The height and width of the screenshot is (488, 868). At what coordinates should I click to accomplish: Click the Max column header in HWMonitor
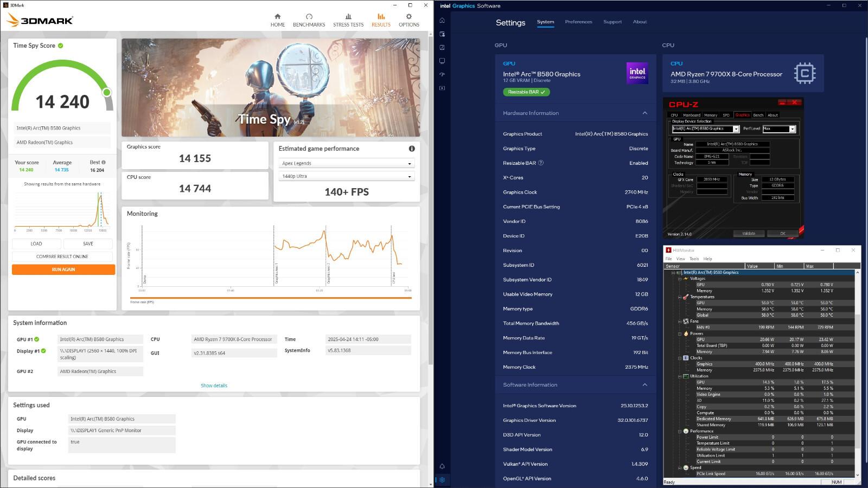point(819,266)
